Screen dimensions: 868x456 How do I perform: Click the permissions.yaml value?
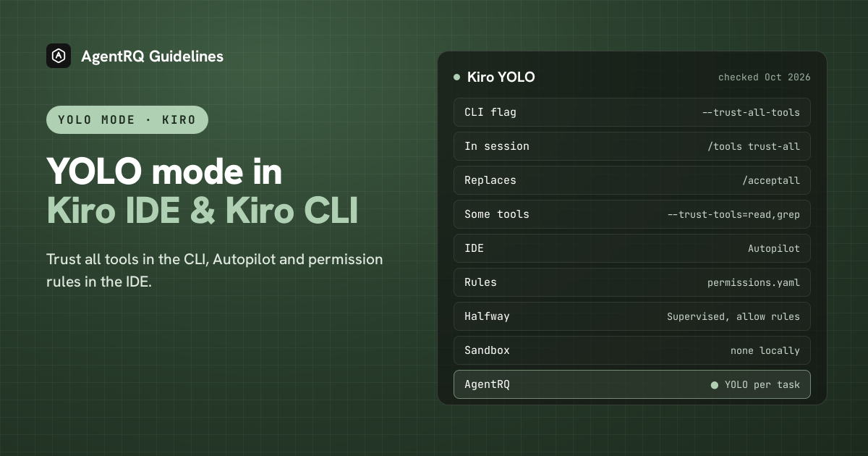tap(754, 282)
